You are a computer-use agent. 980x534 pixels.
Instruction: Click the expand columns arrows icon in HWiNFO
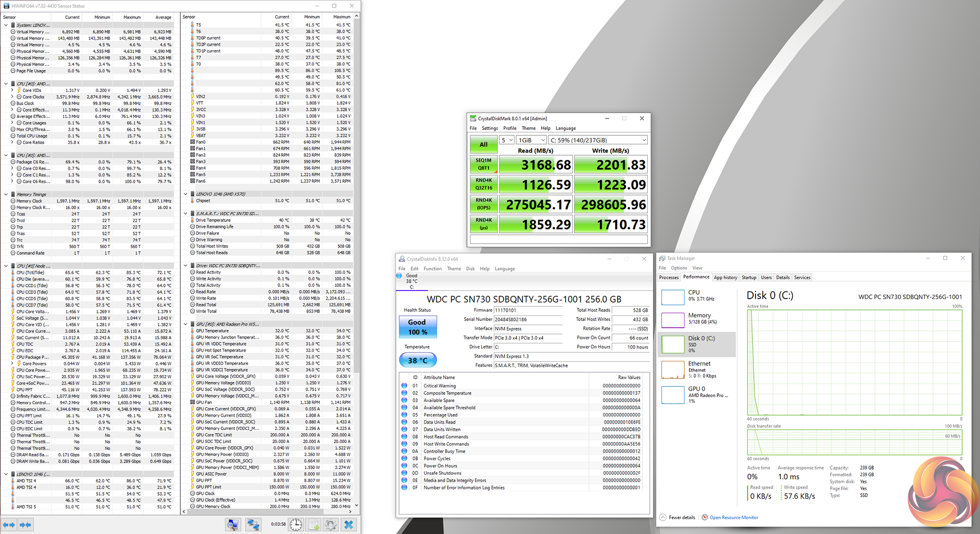pyautogui.click(x=9, y=524)
